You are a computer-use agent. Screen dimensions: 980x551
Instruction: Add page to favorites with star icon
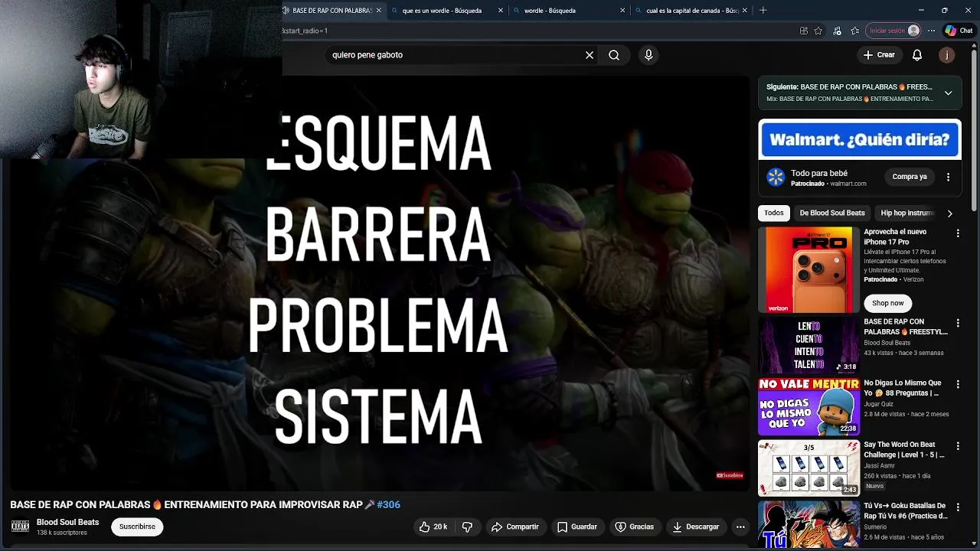click(818, 31)
